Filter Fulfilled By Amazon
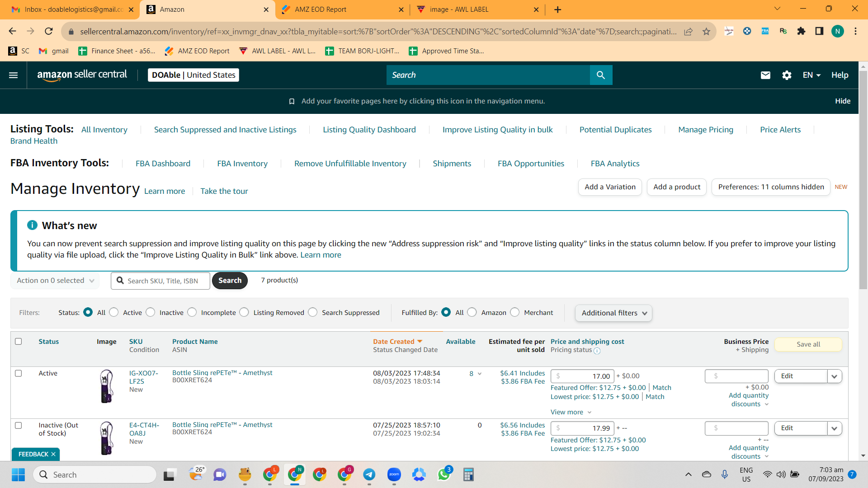Screen dimensions: 868x488 [x=472, y=312]
